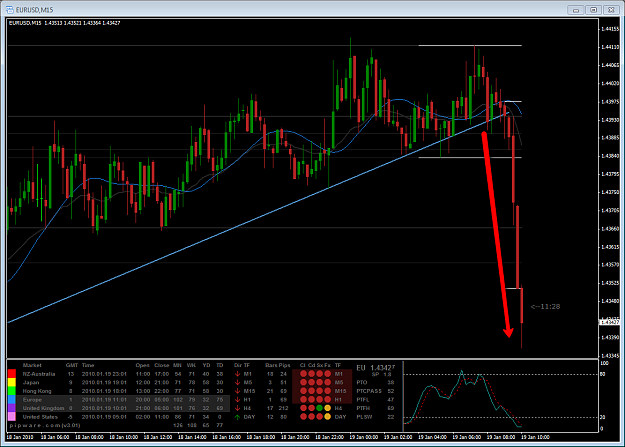Click the pipware.com (v3.01) label

coord(45,425)
